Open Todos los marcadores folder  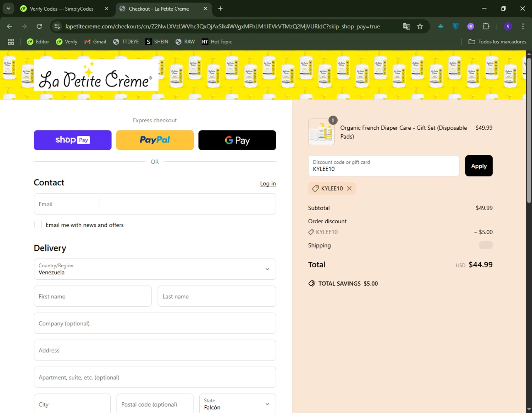(x=497, y=42)
